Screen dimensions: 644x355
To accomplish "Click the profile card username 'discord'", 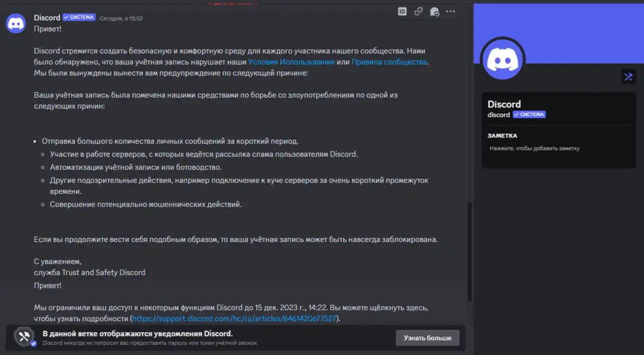I will click(499, 115).
